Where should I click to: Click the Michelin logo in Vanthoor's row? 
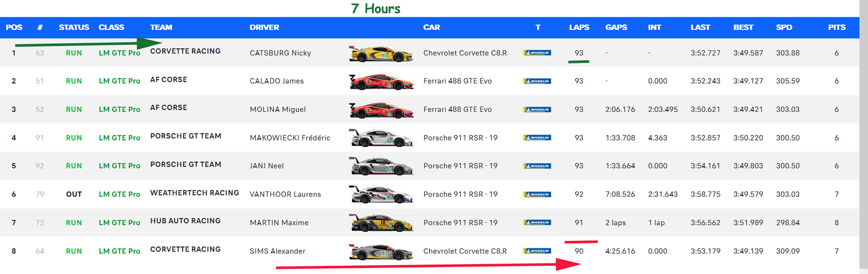pyautogui.click(x=537, y=194)
